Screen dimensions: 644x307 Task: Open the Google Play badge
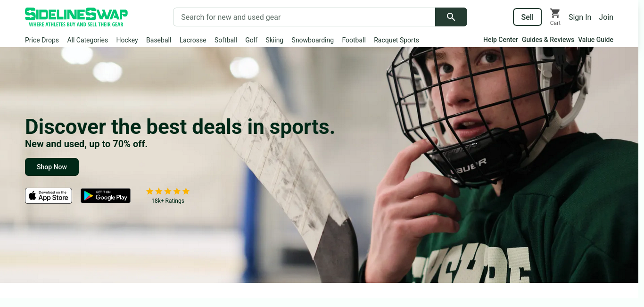[106, 196]
